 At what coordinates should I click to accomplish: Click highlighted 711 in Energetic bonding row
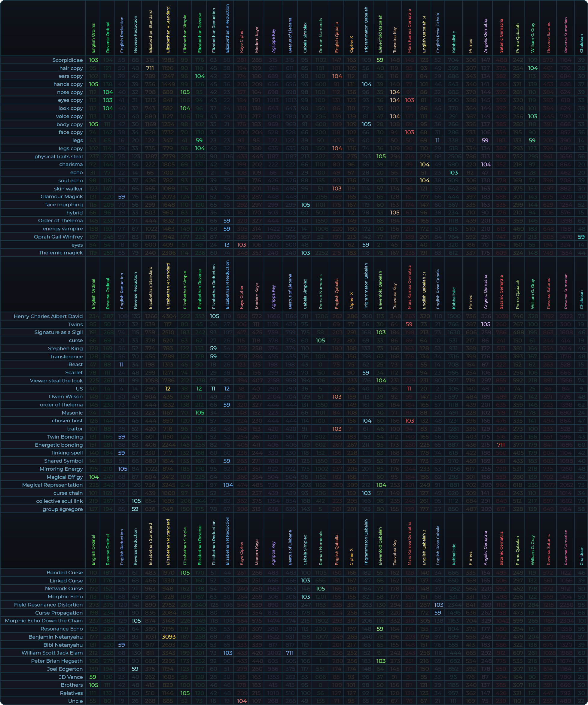coord(501,445)
